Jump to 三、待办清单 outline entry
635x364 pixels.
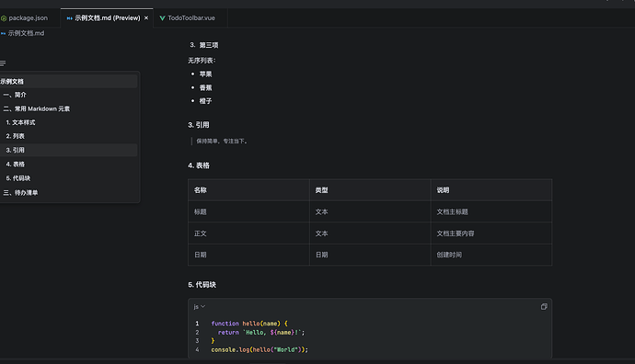(68, 193)
